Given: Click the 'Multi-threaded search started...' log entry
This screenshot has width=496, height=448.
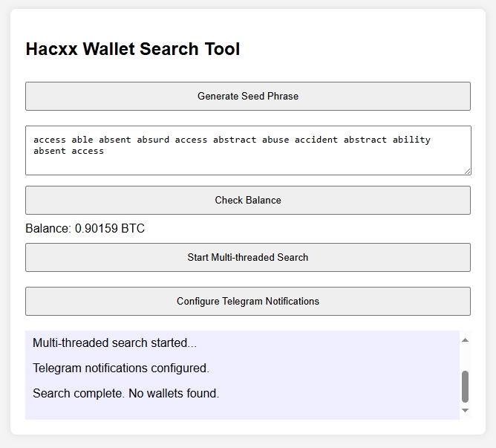Looking at the screenshot, I should [114, 343].
